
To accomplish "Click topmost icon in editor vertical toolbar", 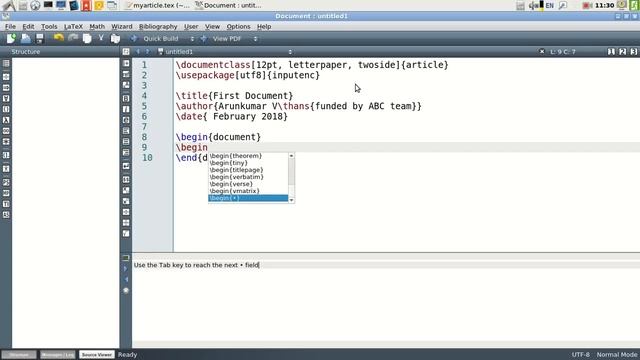I will (x=126, y=63).
